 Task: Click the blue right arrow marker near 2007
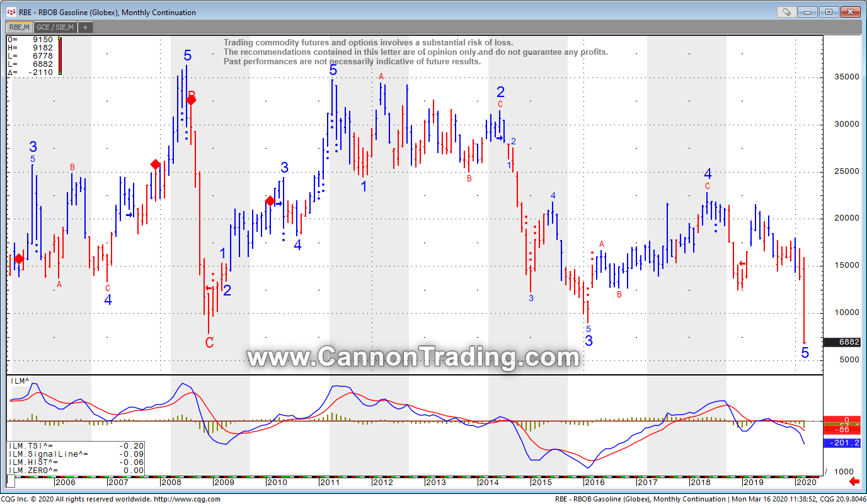point(129,215)
